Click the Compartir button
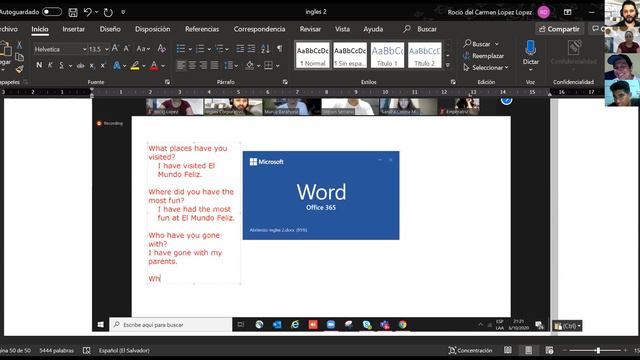640x360 pixels. coord(559,29)
